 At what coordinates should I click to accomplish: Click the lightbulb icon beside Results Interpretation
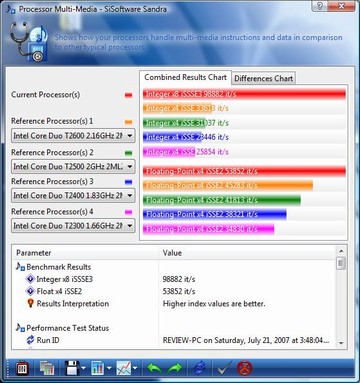tap(30, 303)
